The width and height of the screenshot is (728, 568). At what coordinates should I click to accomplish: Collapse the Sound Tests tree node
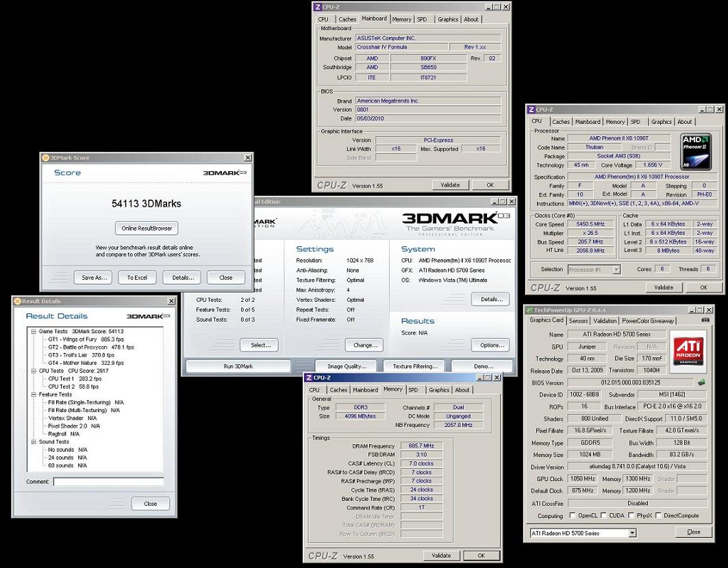pos(34,442)
